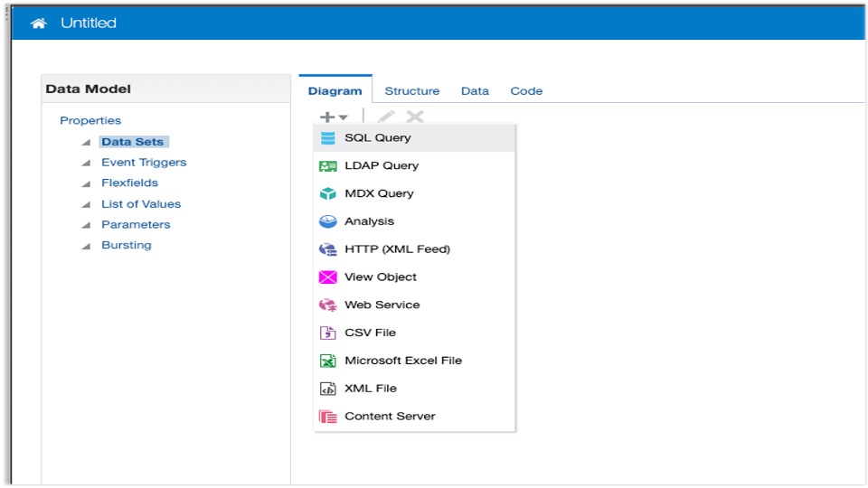Click the Analysis icon
Viewport: 868px width, 488px height.
[x=327, y=221]
